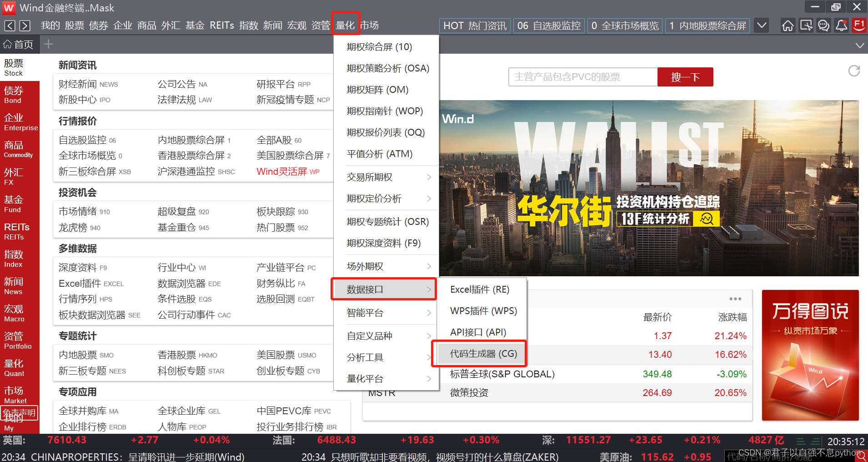Open 市场 Market sidebar section

click(x=20, y=395)
